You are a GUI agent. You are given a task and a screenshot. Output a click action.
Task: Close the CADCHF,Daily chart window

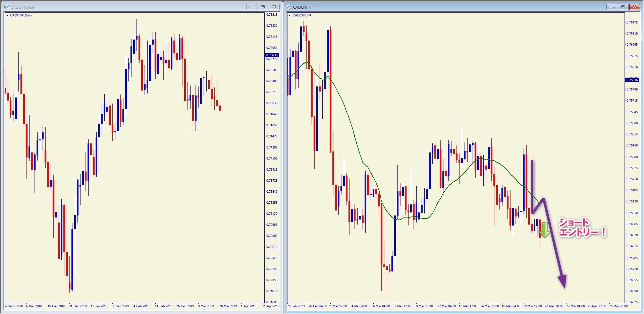(x=274, y=7)
